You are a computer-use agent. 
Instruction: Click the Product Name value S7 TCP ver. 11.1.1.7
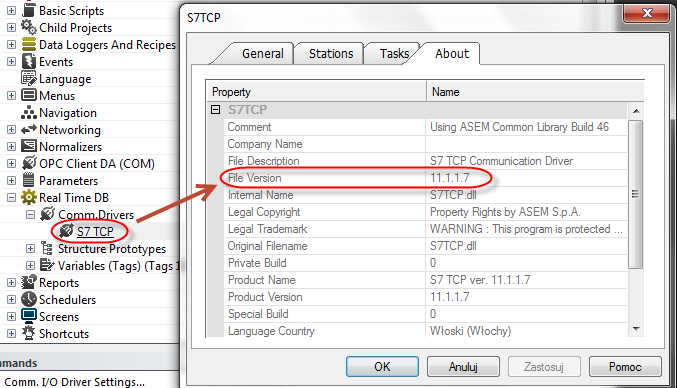pos(480,280)
